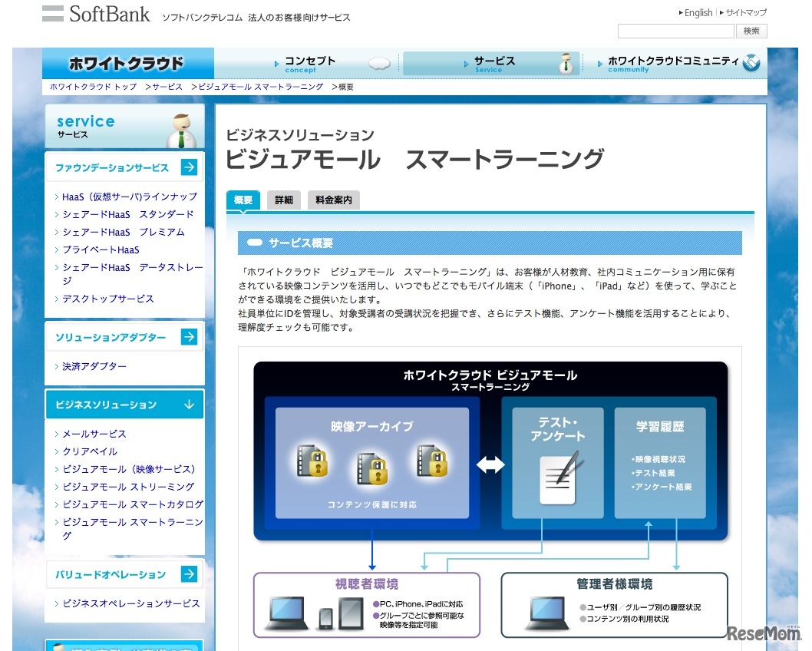Click the double-headed arrow in diagram
This screenshot has width=812, height=651.
coord(490,464)
